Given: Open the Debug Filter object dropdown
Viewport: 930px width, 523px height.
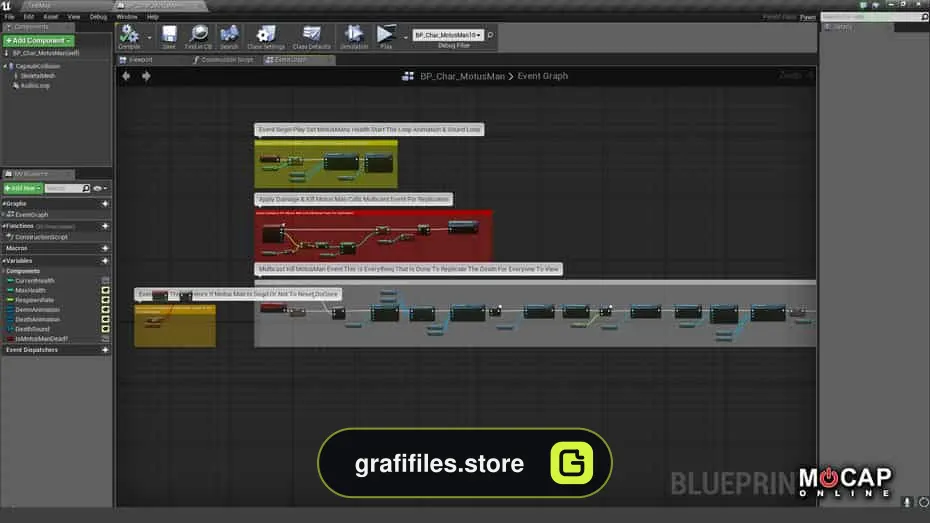Looking at the screenshot, I should 448,35.
